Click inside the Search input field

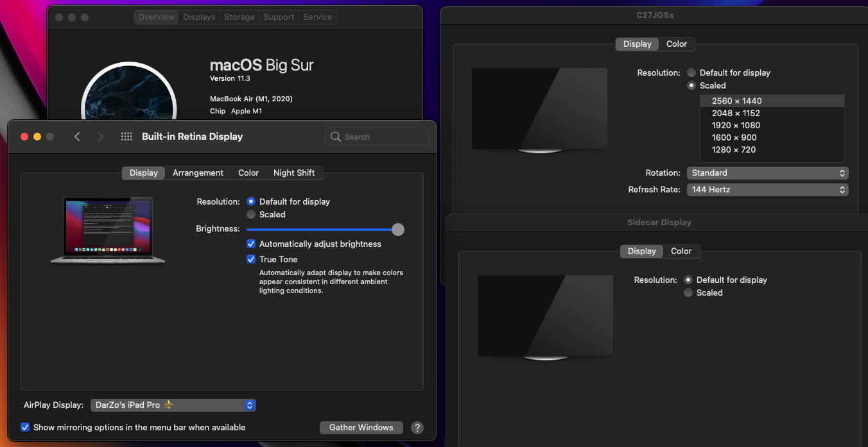click(x=377, y=137)
